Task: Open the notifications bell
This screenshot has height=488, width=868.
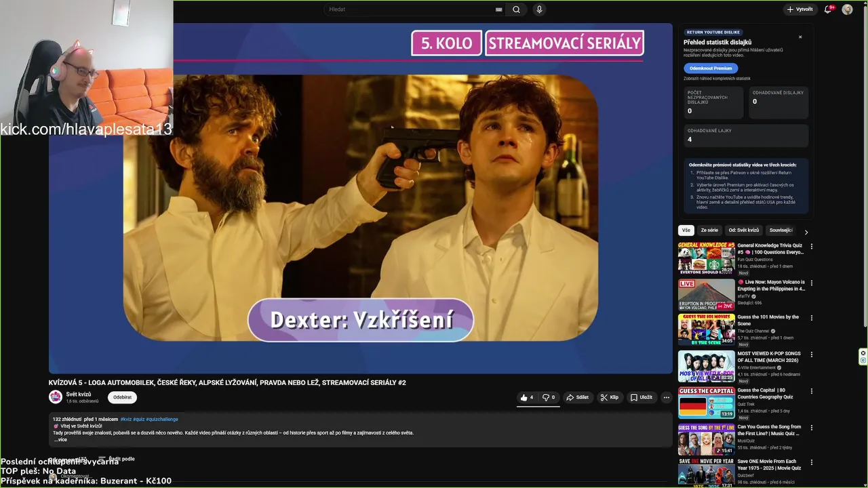Action: [x=829, y=9]
